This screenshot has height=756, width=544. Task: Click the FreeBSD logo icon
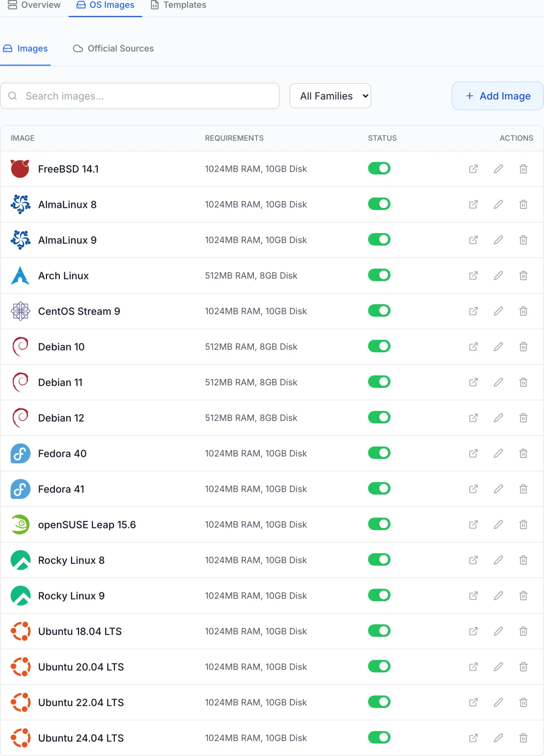coord(20,169)
